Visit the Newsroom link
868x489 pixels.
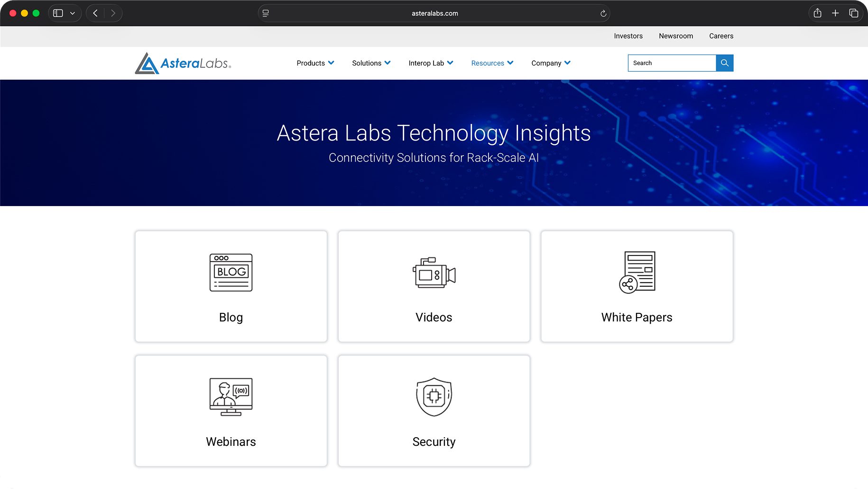click(x=675, y=36)
